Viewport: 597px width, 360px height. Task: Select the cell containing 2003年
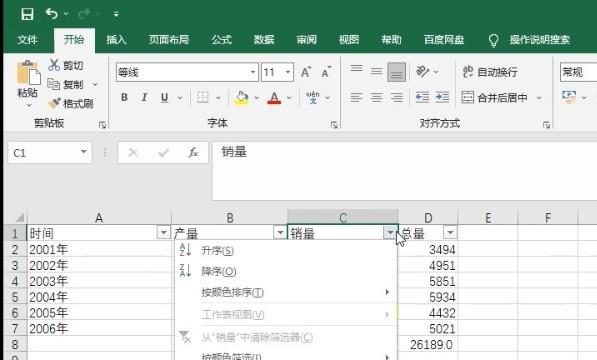(x=99, y=281)
